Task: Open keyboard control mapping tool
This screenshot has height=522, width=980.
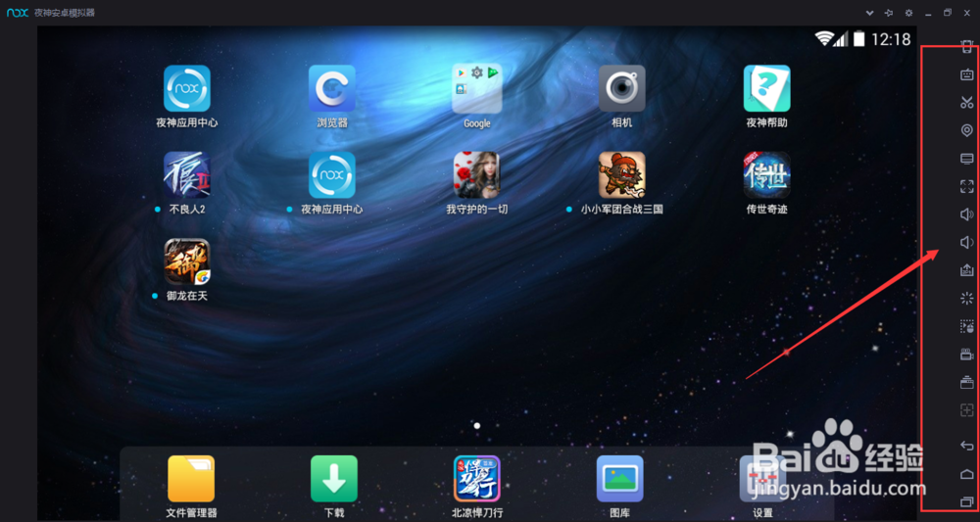Action: (x=967, y=75)
